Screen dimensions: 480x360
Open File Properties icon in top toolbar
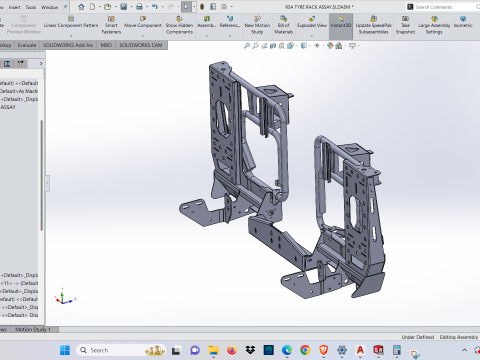(213, 7)
